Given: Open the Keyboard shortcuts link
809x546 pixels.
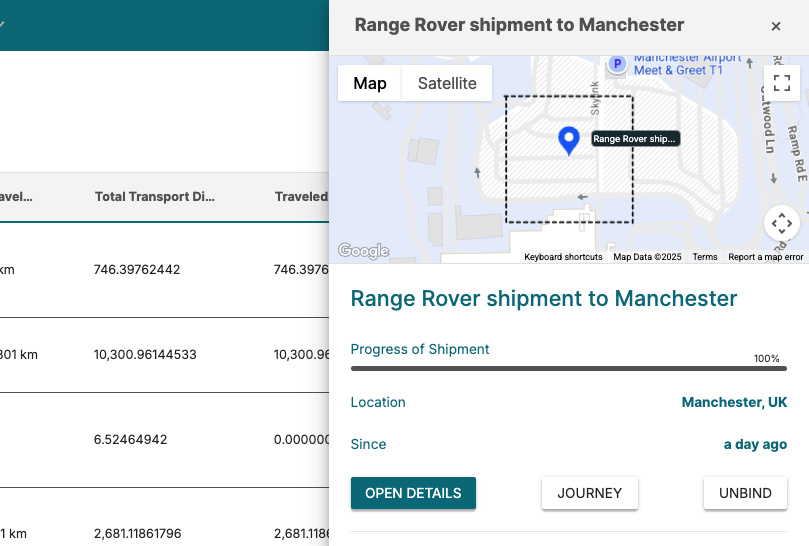Looking at the screenshot, I should (x=563, y=257).
